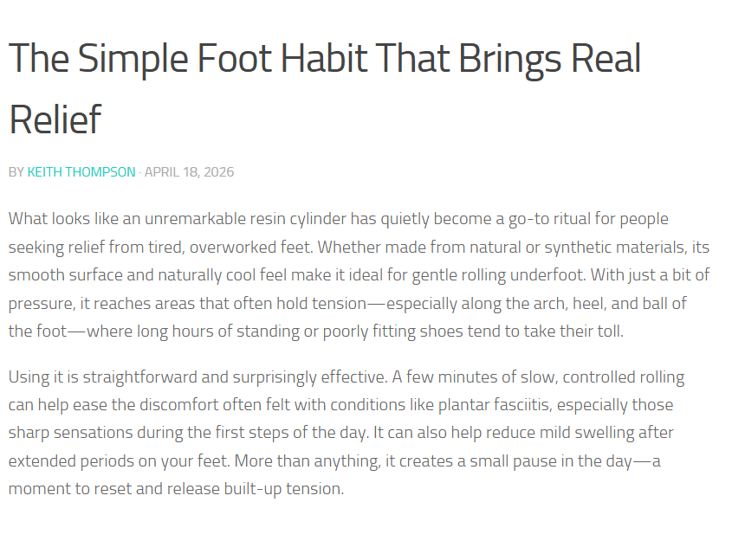Click the word 'Relief' in the headline
Screen dimensions: 732x560
coord(55,119)
